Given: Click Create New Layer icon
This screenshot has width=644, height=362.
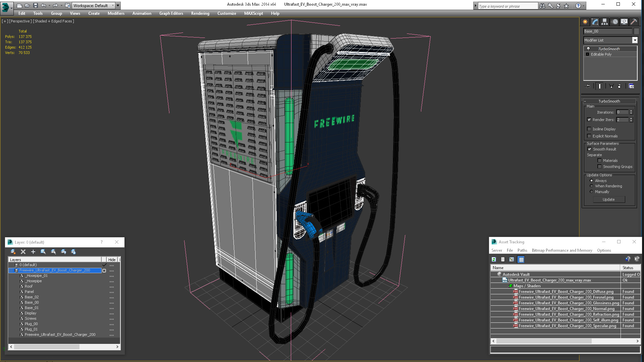Looking at the screenshot, I should [13, 252].
